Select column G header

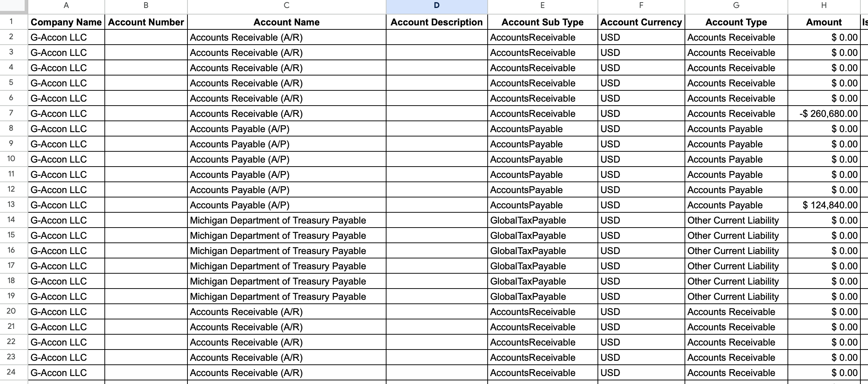tap(736, 5)
